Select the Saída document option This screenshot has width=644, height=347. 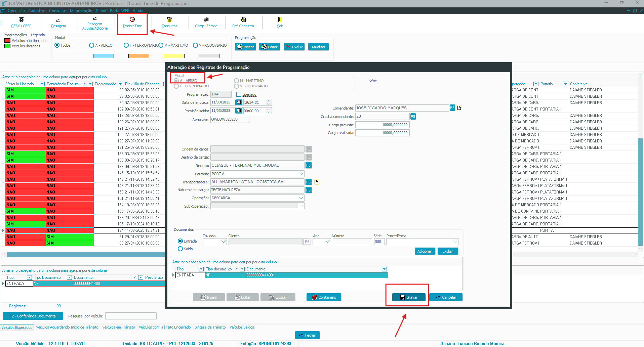tap(180, 249)
